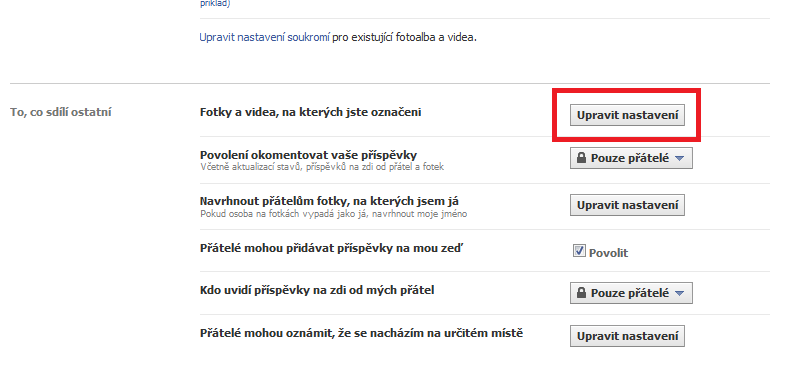Click 'Kdo uvidí příspěvky na zdi od mých přátel'
This screenshot has width=797, height=383.
[x=317, y=291]
